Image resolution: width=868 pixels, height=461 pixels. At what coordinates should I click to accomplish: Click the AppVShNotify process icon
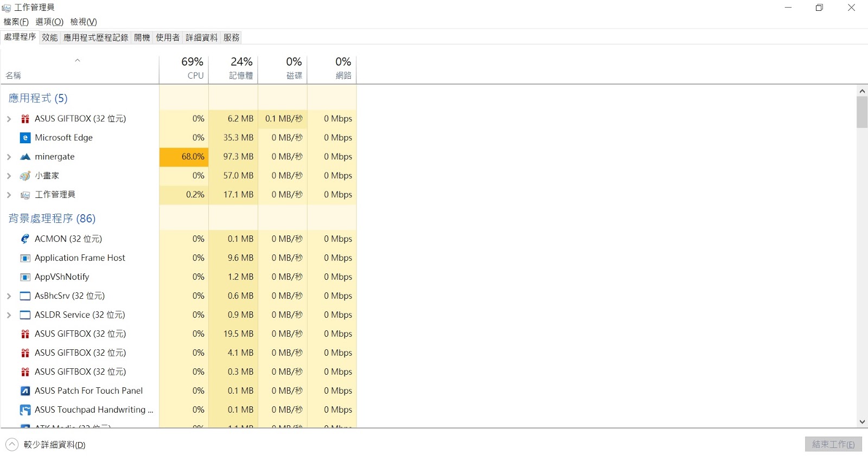click(x=25, y=277)
